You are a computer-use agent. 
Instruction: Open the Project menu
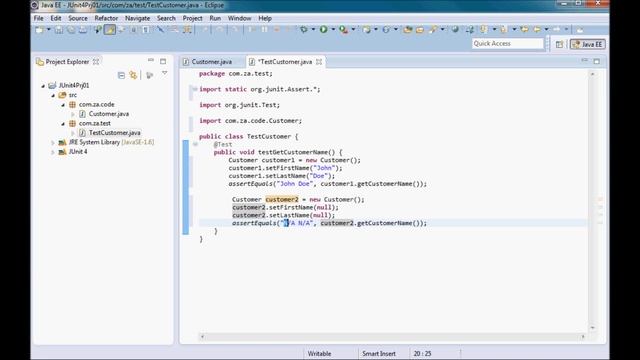pos(193,18)
